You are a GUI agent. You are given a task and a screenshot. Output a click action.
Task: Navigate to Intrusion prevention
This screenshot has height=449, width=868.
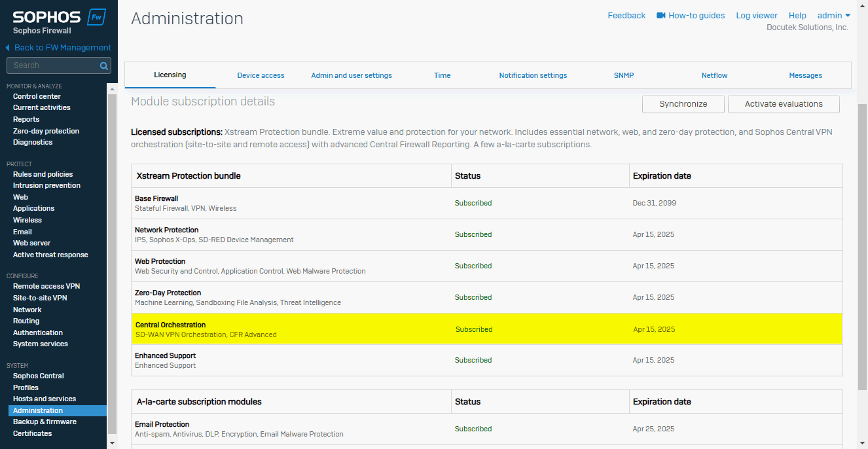tap(46, 185)
